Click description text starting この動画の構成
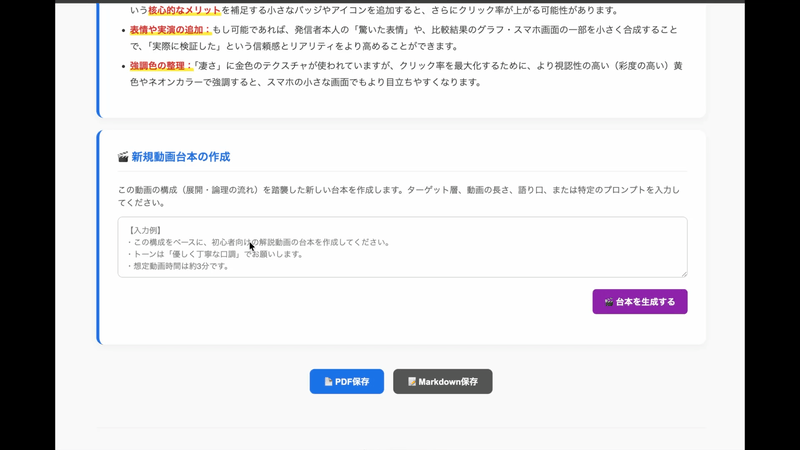 [x=398, y=196]
